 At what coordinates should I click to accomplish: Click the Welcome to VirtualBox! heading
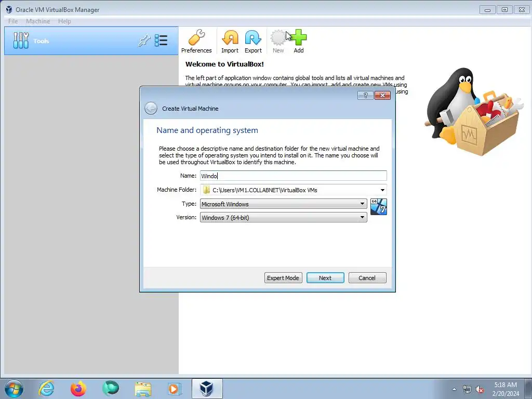pyautogui.click(x=224, y=64)
